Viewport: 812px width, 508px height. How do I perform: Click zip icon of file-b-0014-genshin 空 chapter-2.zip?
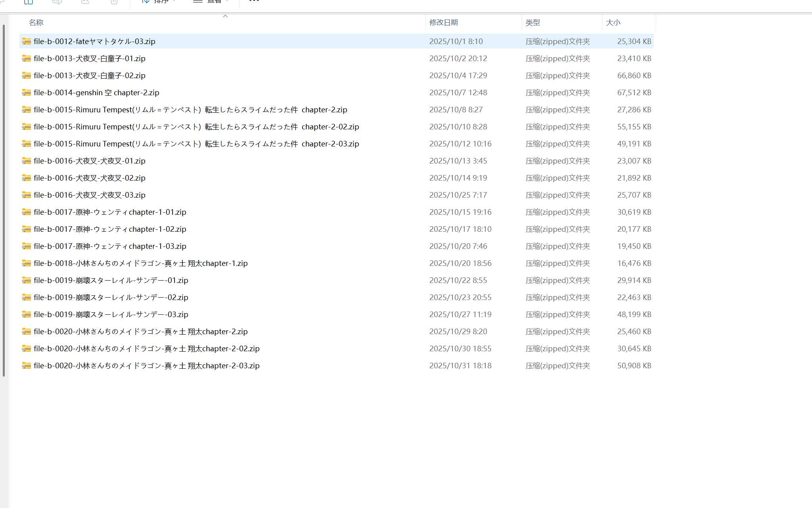[x=27, y=92]
